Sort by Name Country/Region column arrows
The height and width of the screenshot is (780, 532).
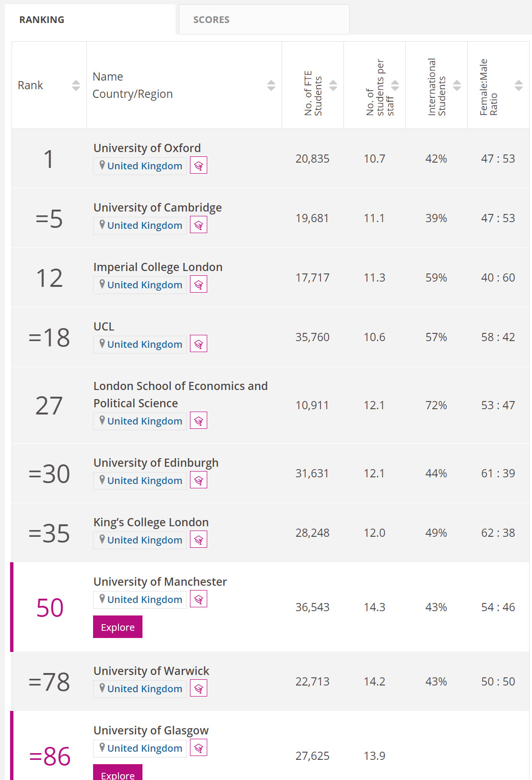(271, 85)
